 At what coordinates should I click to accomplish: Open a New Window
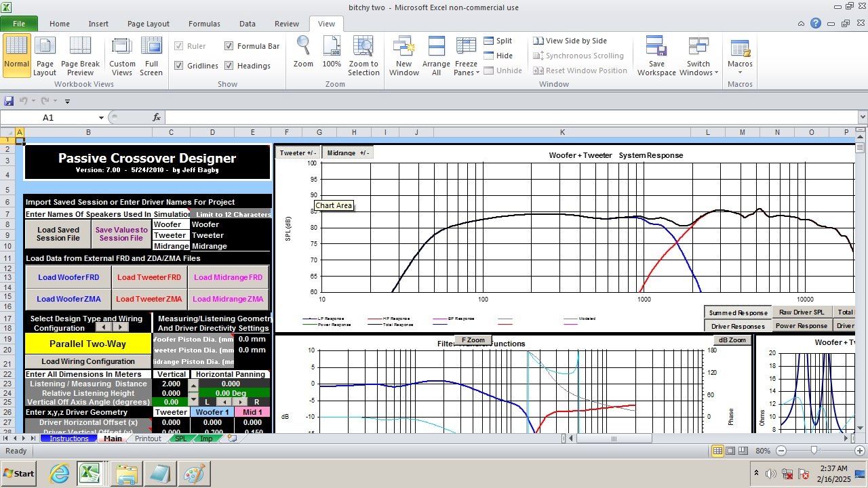point(404,56)
